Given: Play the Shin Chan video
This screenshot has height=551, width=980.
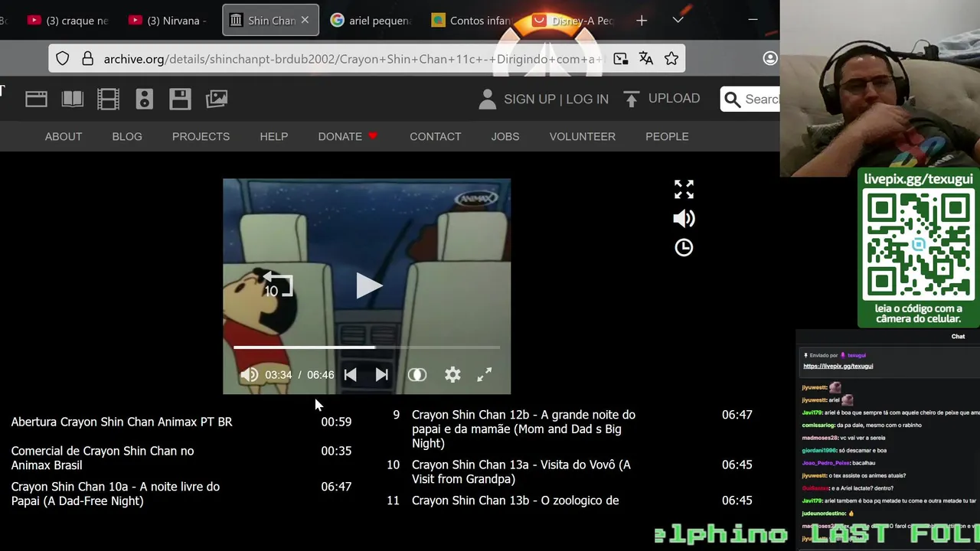Looking at the screenshot, I should click(368, 285).
